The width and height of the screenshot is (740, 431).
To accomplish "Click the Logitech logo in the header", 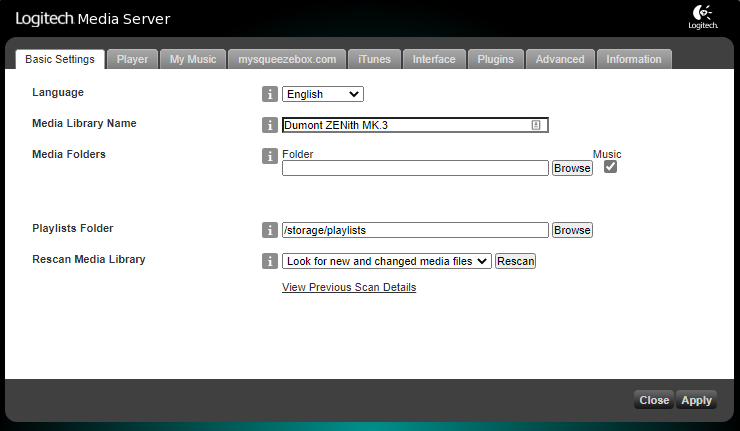I will coord(703,17).
